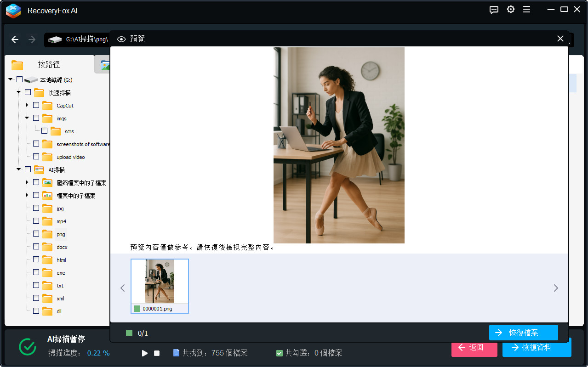Select the png folder in tree
Viewport: 588px width, 367px height.
[61, 234]
